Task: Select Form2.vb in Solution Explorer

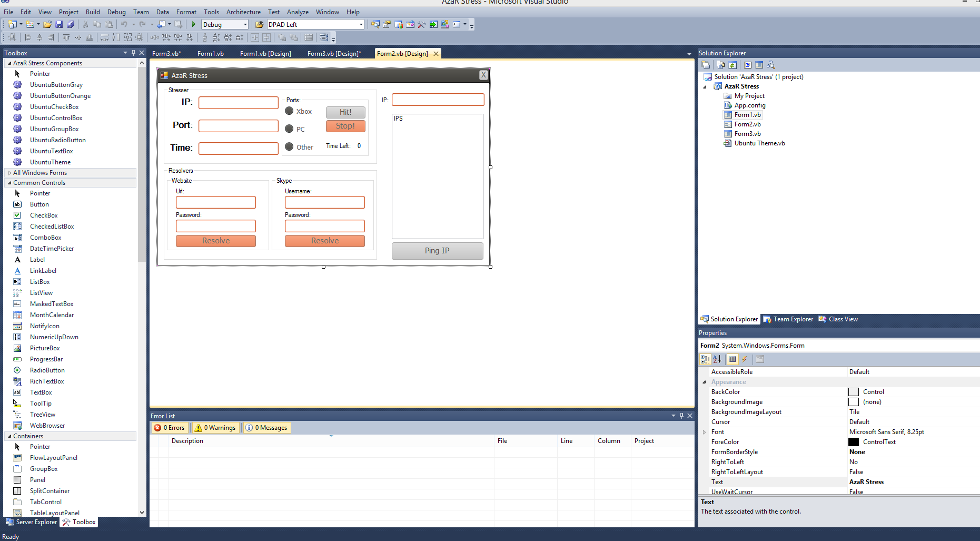Action: pos(747,124)
